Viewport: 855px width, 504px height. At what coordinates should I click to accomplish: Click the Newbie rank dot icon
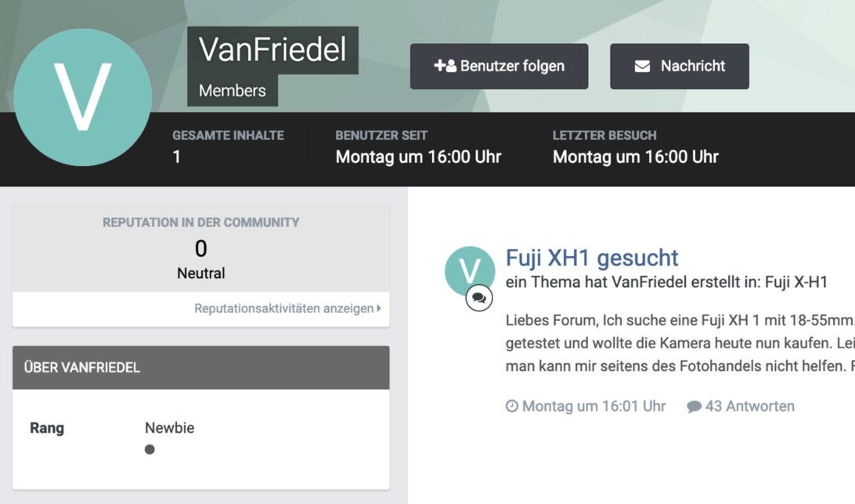pos(150,449)
